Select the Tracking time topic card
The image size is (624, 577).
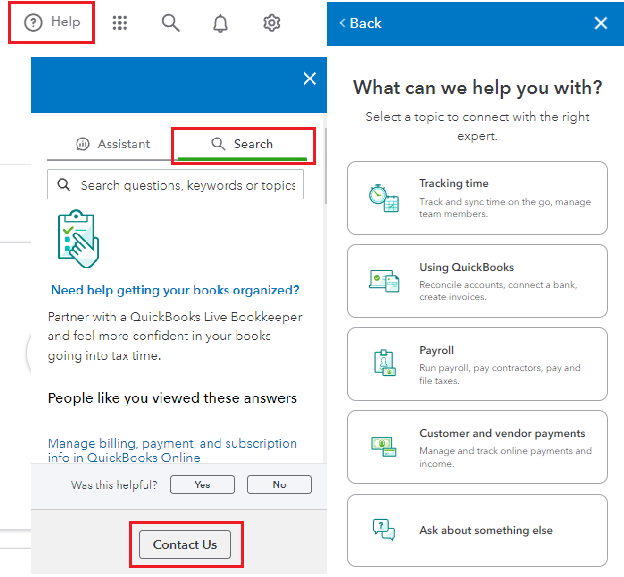point(477,198)
